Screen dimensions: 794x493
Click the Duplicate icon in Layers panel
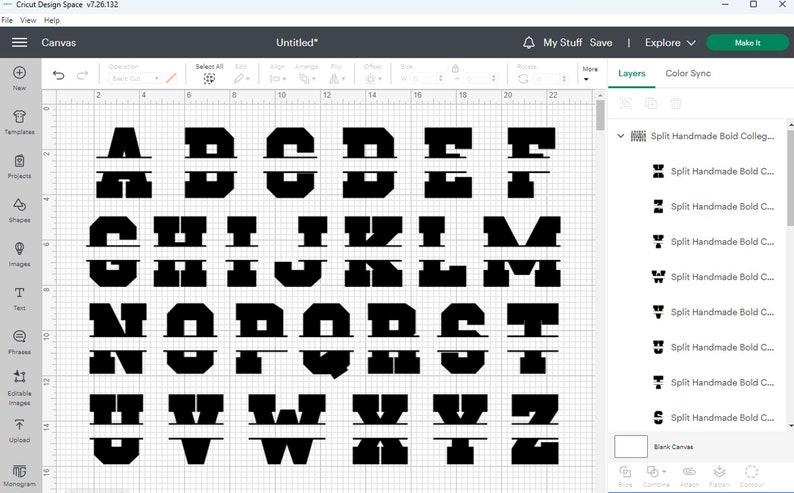(651, 104)
